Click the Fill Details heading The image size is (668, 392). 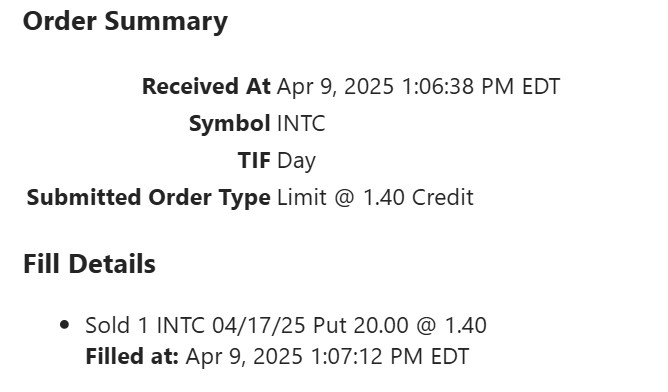[x=89, y=264]
